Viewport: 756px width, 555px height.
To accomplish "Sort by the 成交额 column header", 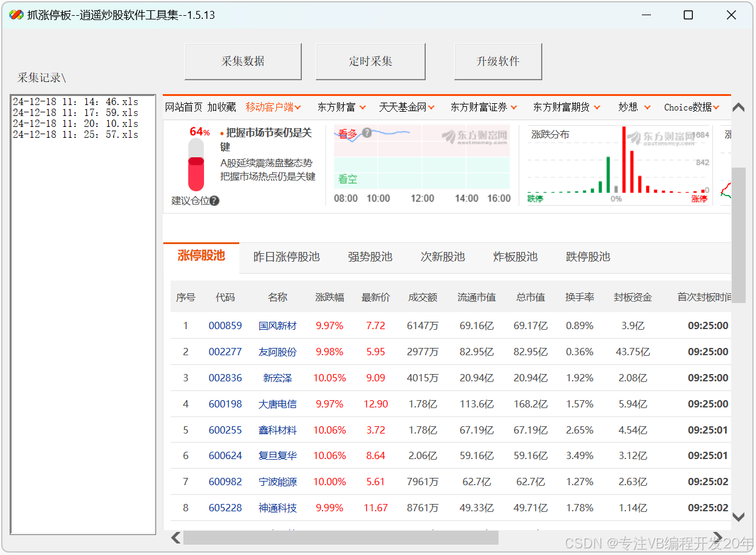I will coord(423,298).
